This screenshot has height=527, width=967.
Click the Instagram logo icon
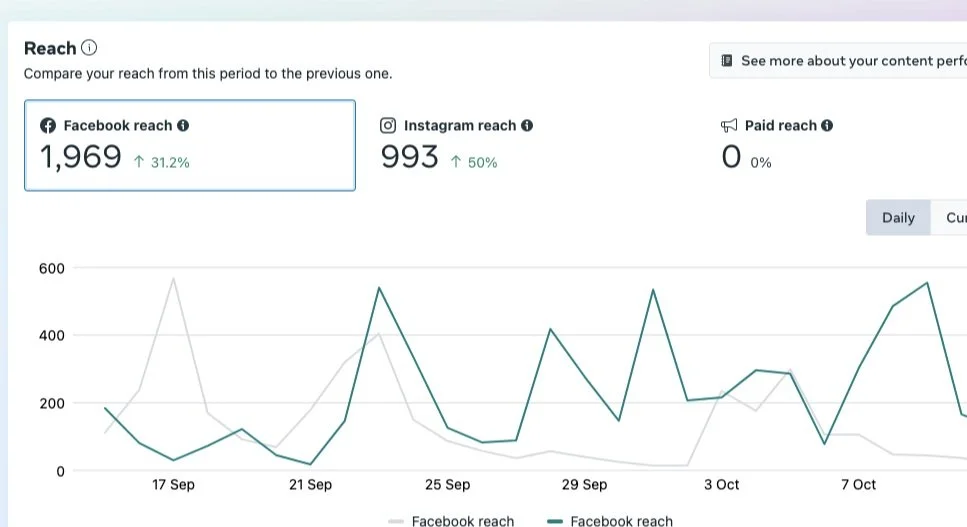[x=388, y=126]
